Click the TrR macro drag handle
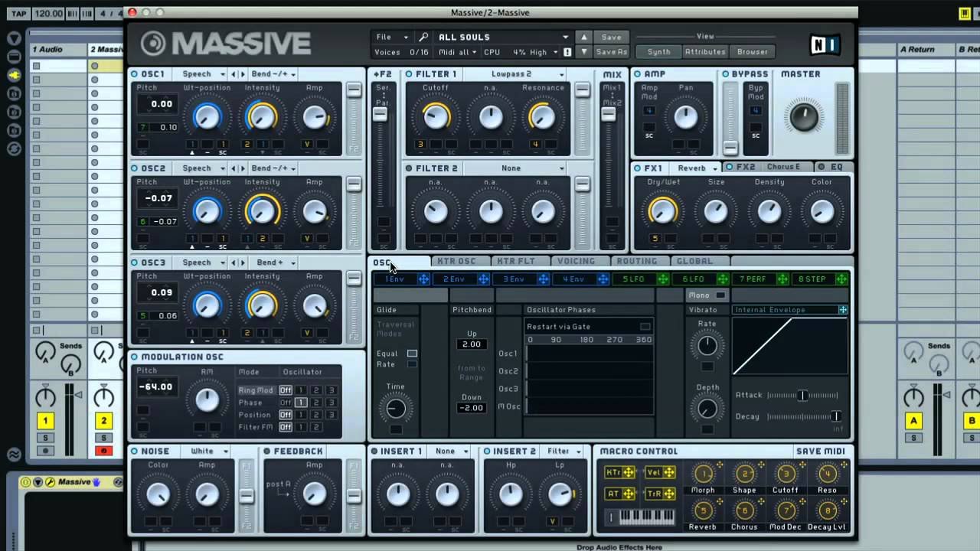 click(x=669, y=494)
